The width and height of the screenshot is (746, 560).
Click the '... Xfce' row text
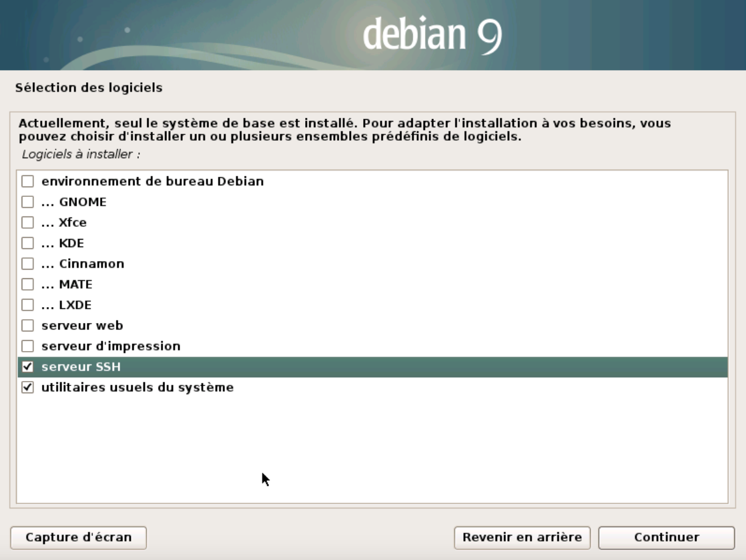pos(64,222)
